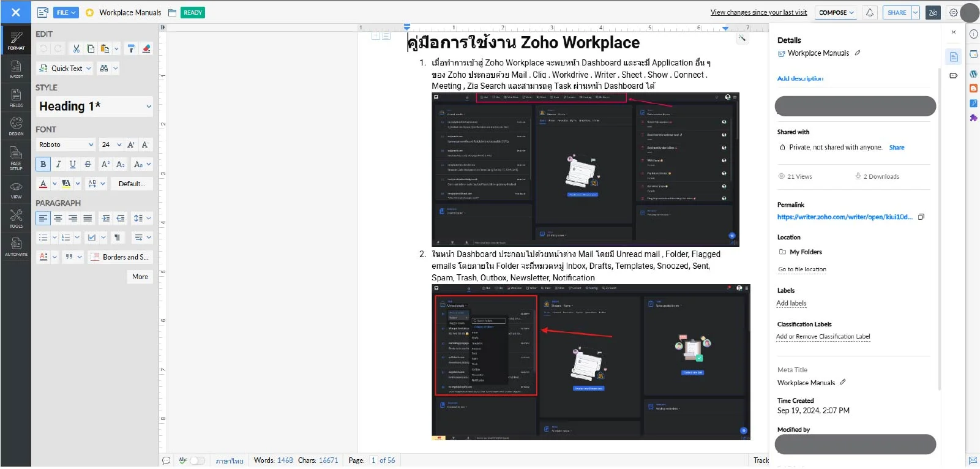Click the font color A swatch
The width and height of the screenshot is (980, 469).
[43, 184]
